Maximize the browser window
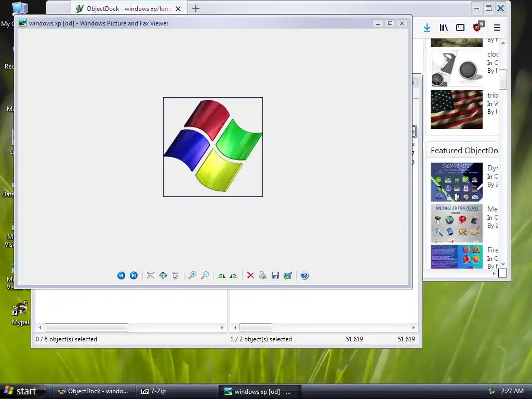This screenshot has height=399, width=532. tap(488, 8)
